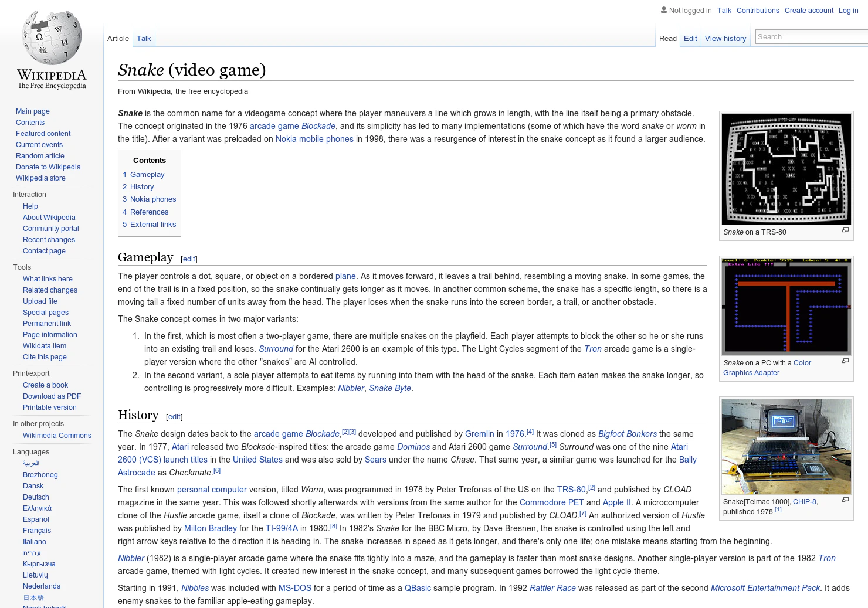Open Printable version link

click(x=49, y=407)
